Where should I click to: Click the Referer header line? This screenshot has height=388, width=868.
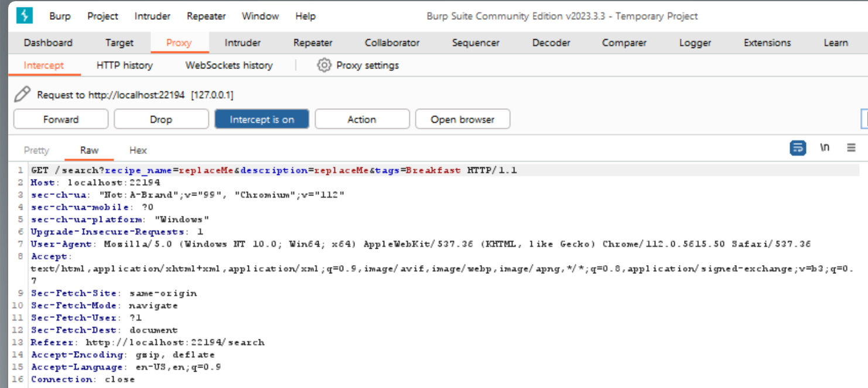148,342
